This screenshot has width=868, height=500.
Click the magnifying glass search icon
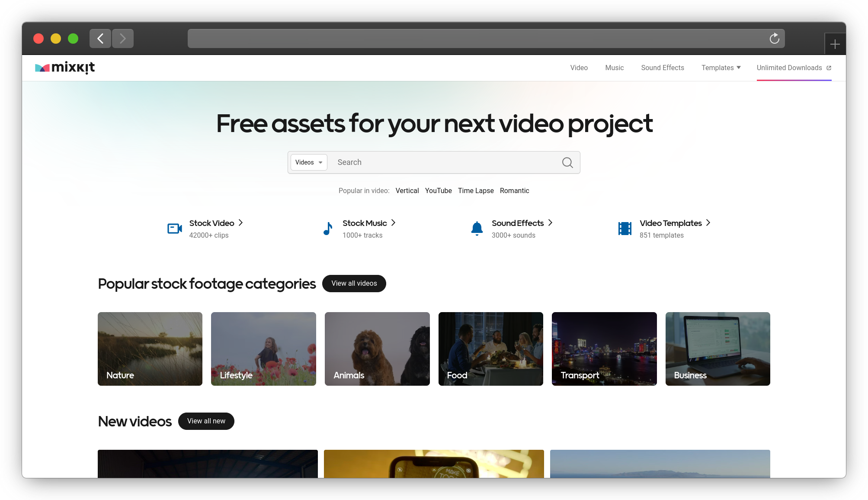click(x=567, y=162)
